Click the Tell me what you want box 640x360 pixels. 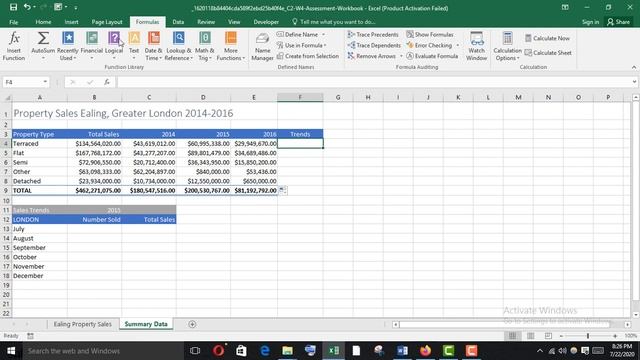coord(333,22)
